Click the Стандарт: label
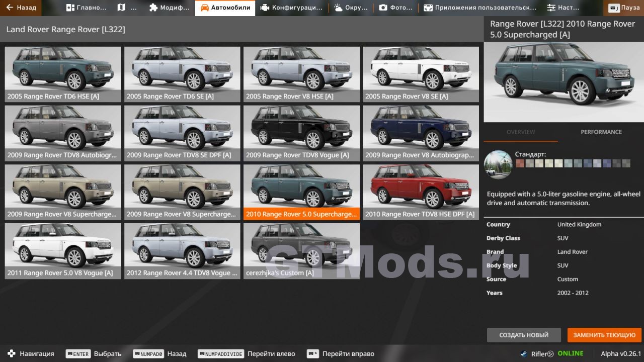Screen dimensions: 644x362 [x=530, y=154]
